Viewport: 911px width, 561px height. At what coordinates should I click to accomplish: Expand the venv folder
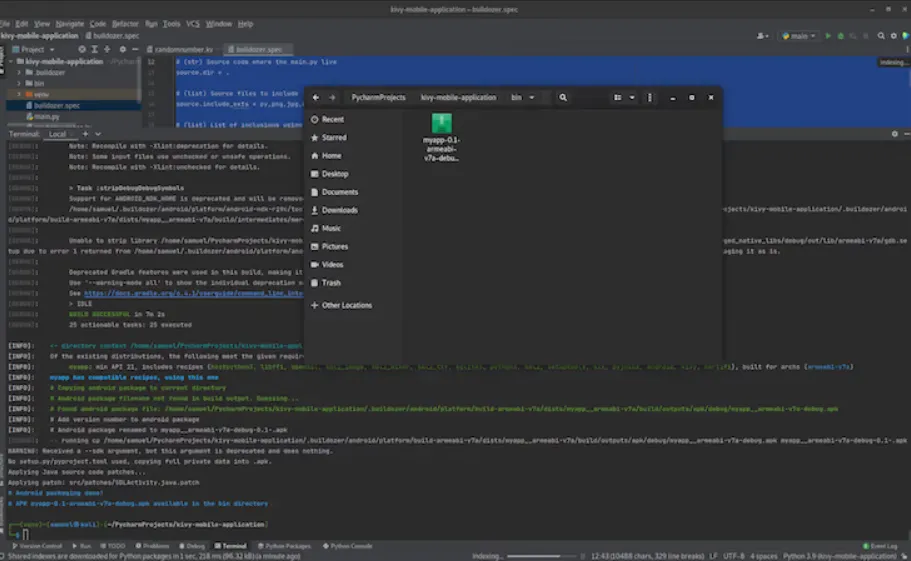pyautogui.click(x=19, y=94)
